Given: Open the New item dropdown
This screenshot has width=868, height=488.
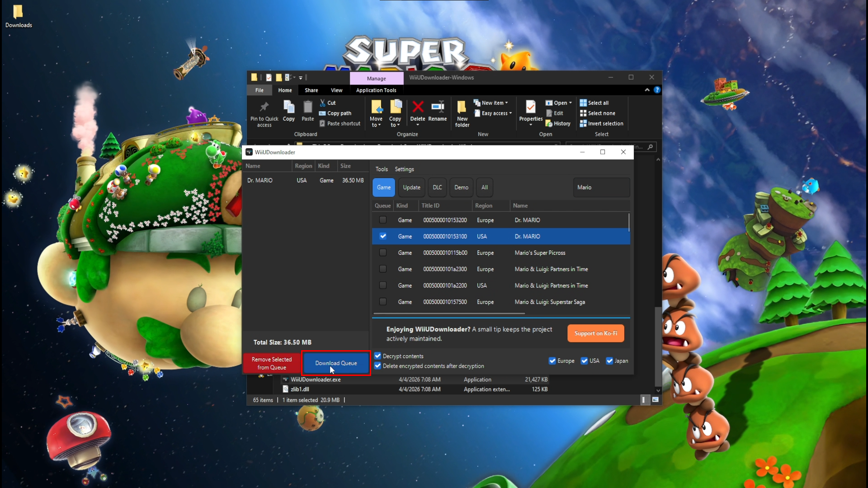Looking at the screenshot, I should (x=491, y=103).
